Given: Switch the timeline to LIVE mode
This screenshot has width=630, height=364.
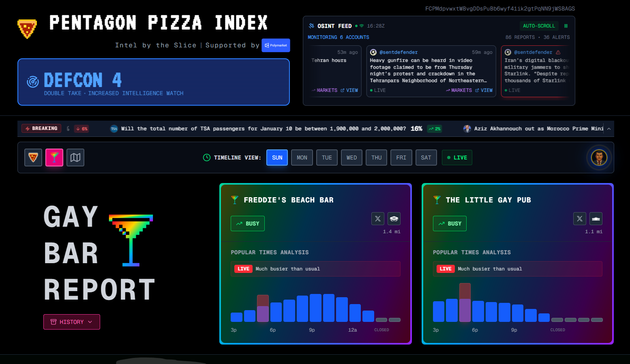Looking at the screenshot, I should point(457,158).
